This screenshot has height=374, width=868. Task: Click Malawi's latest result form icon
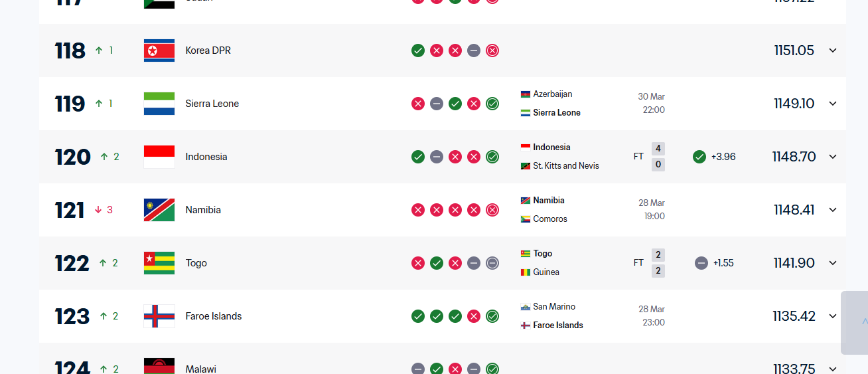coord(492,369)
